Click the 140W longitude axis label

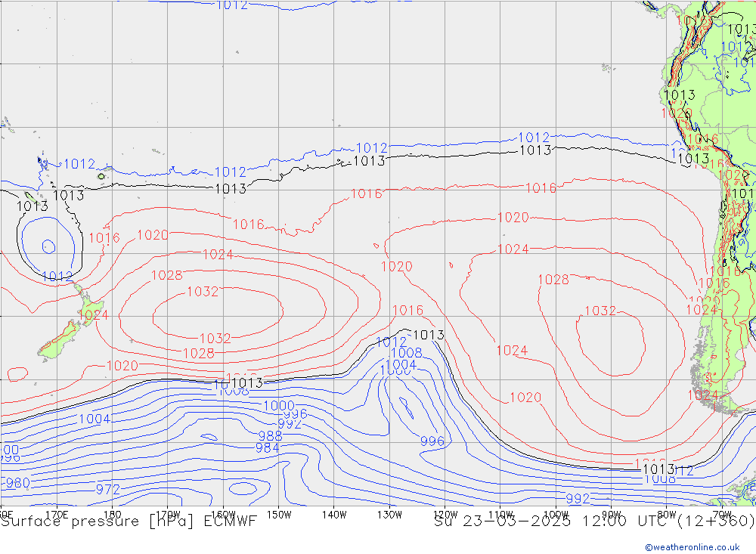pos(334,515)
